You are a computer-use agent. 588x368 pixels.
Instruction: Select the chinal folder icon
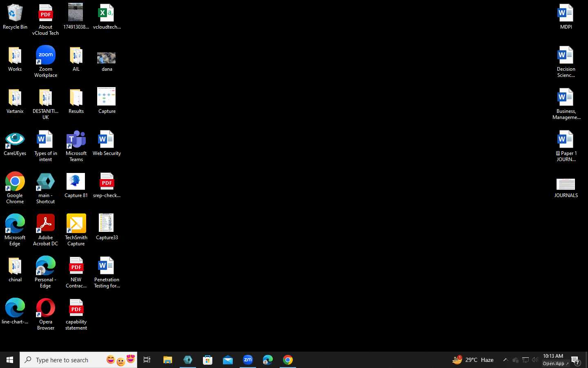[x=15, y=269]
